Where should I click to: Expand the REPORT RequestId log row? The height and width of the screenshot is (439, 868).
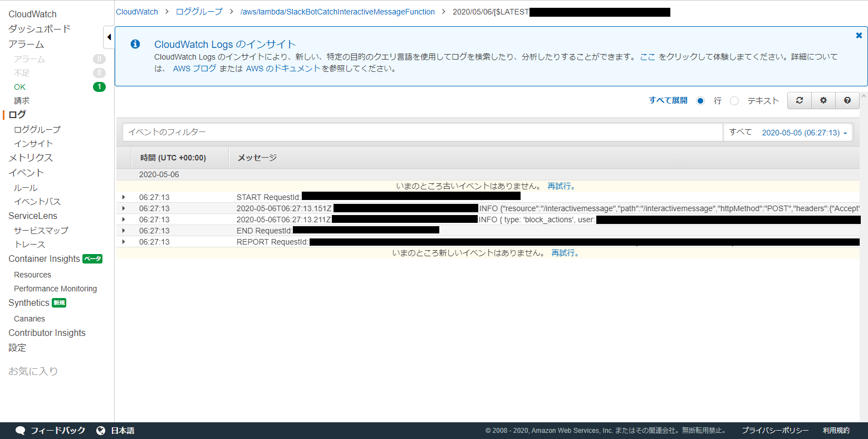124,242
